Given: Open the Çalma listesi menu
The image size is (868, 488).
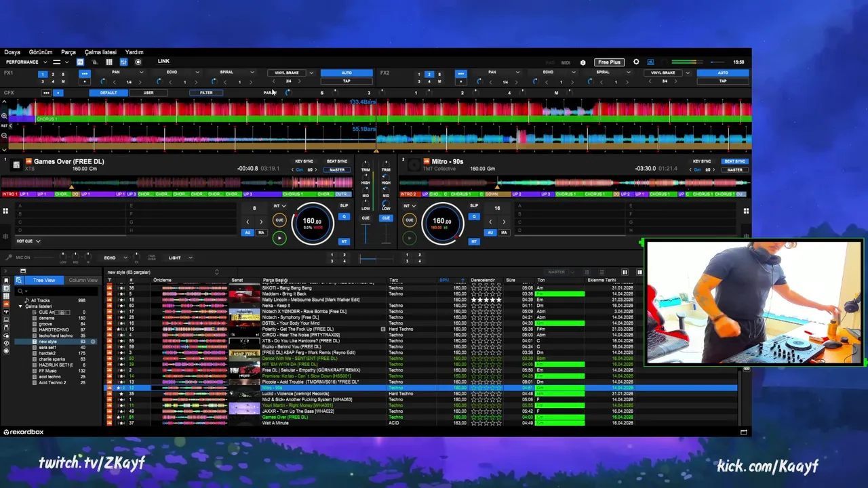Looking at the screenshot, I should [x=100, y=52].
